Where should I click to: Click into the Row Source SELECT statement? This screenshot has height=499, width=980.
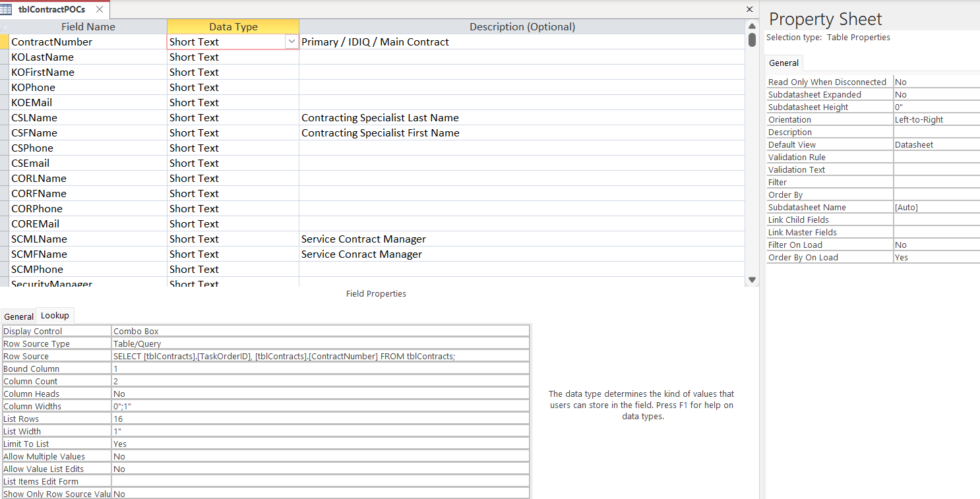click(321, 357)
